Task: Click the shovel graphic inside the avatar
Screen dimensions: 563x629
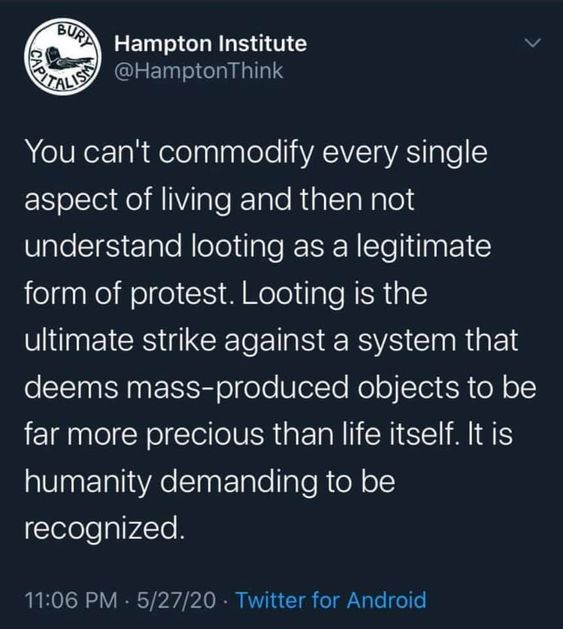Action: pyautogui.click(x=66, y=58)
